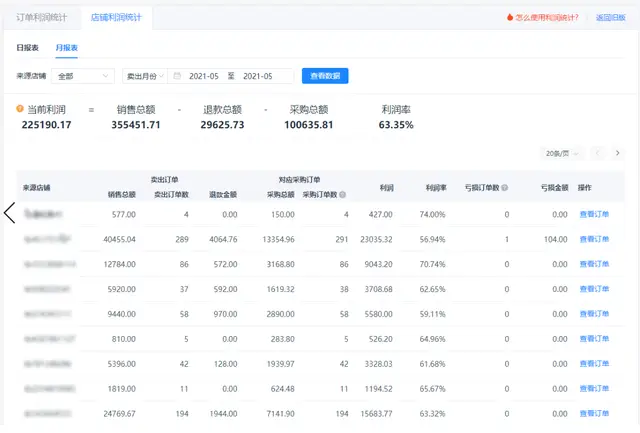640x433 pixels.
Task: Click the 查看数据 button
Action: point(325,76)
